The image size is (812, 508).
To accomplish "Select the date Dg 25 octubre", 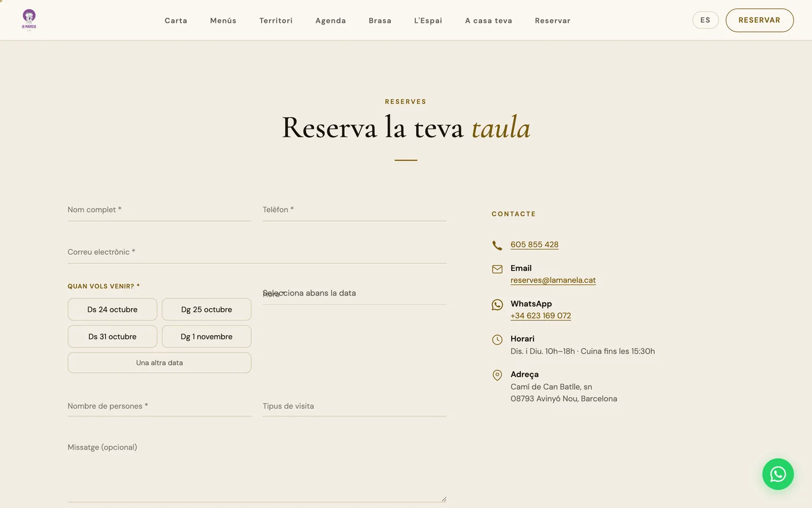I will click(x=206, y=309).
